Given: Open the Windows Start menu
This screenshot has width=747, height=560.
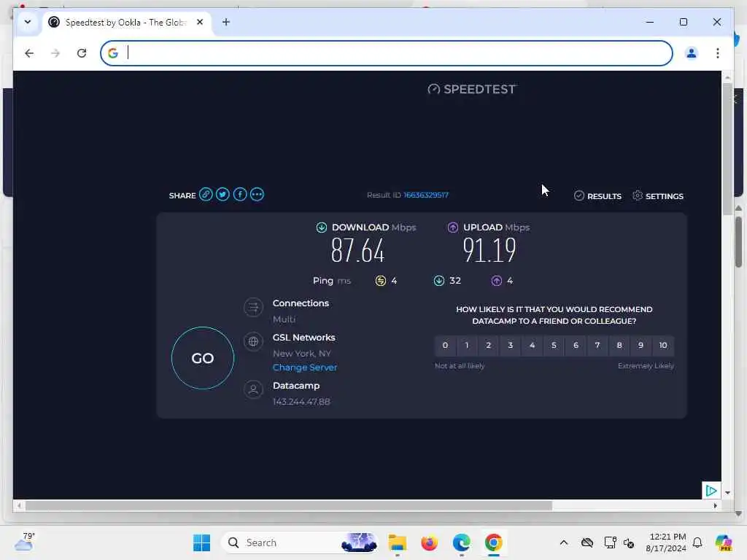Looking at the screenshot, I should click(x=201, y=542).
